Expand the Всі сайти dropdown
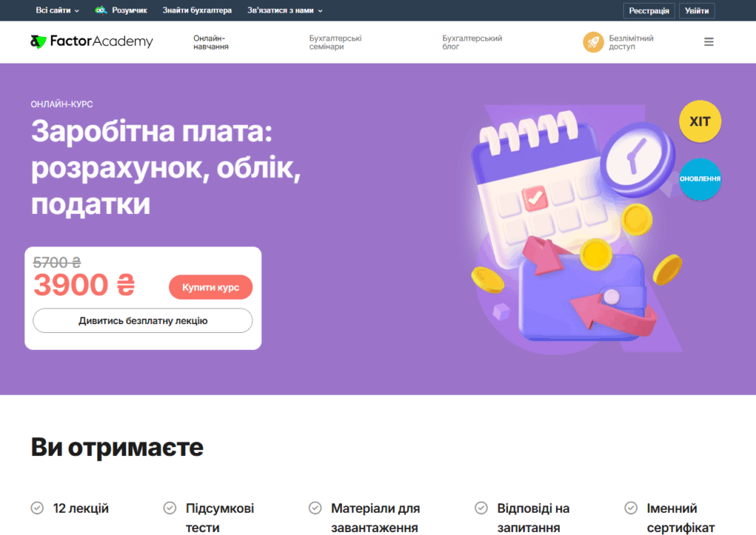Image resolution: width=756 pixels, height=535 pixels. pyautogui.click(x=58, y=10)
